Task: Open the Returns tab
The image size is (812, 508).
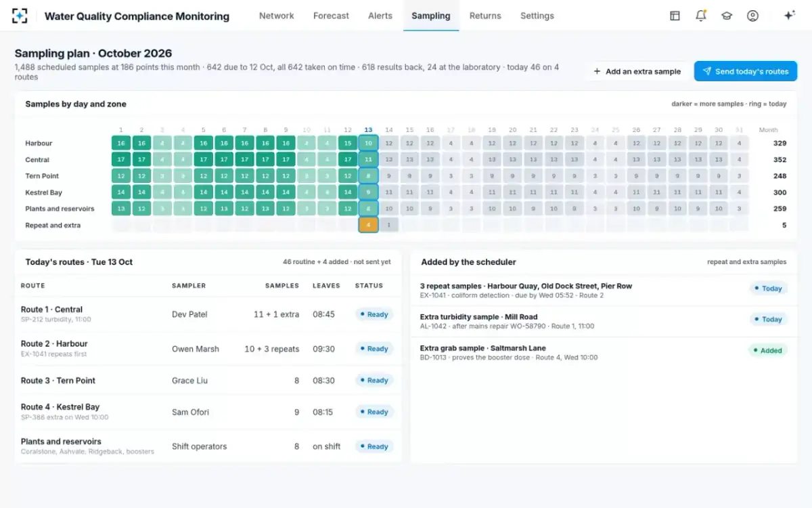Action: click(x=485, y=16)
